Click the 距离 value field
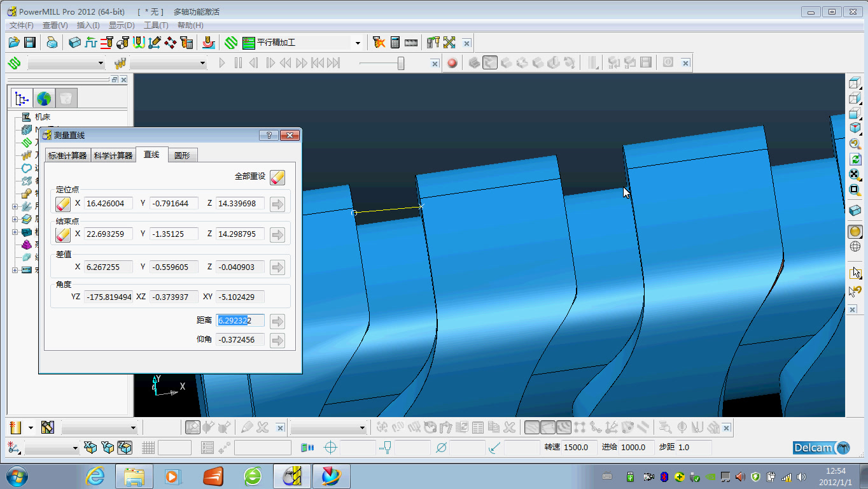This screenshot has height=489, width=868. (x=240, y=321)
